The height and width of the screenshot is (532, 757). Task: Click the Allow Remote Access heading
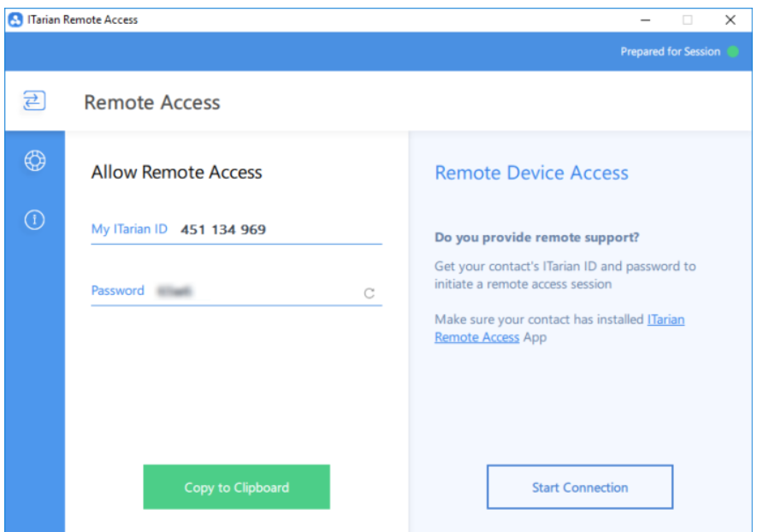176,172
